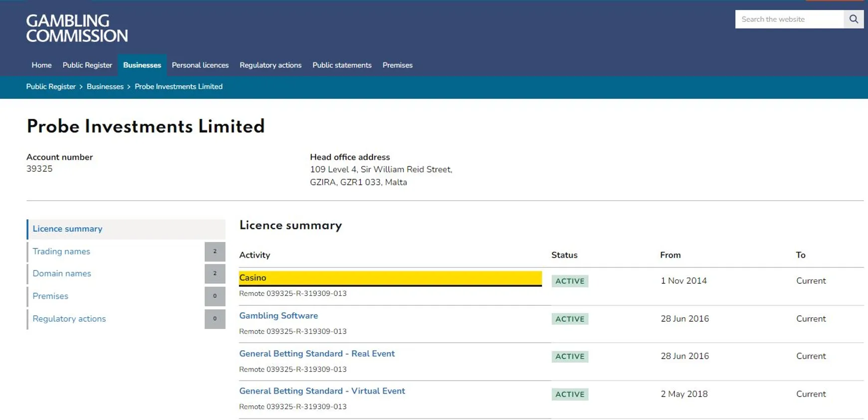Open Trading names sidebar section

click(x=61, y=251)
